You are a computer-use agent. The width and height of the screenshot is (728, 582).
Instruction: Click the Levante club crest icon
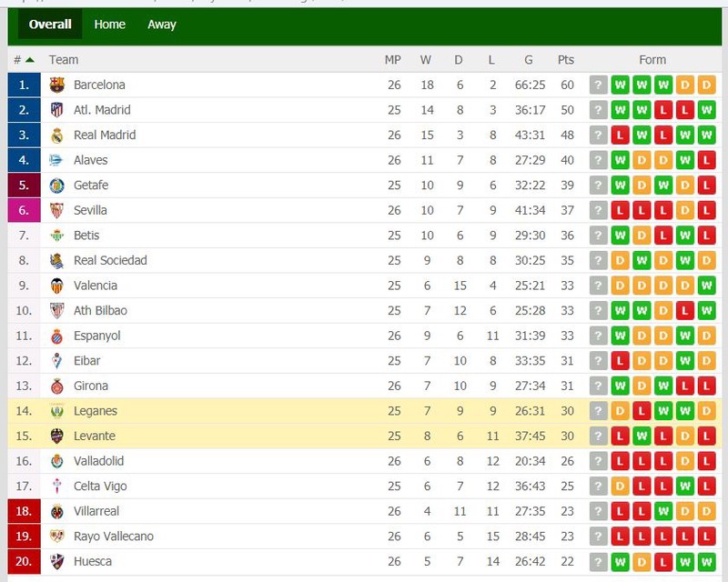(56, 436)
